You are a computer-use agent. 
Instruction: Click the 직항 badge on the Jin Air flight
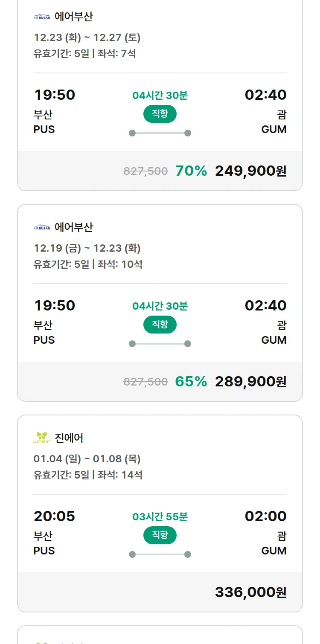pyautogui.click(x=160, y=535)
